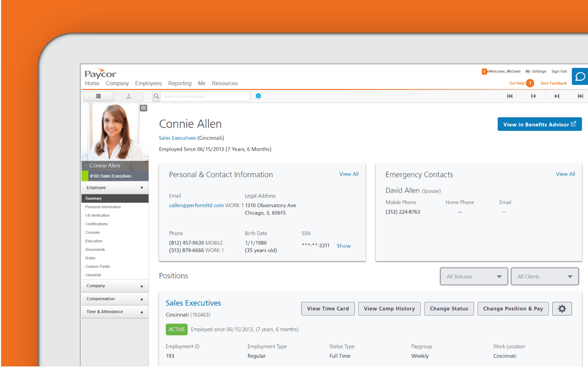
Task: Open the All Clients dropdown
Action: 545,276
